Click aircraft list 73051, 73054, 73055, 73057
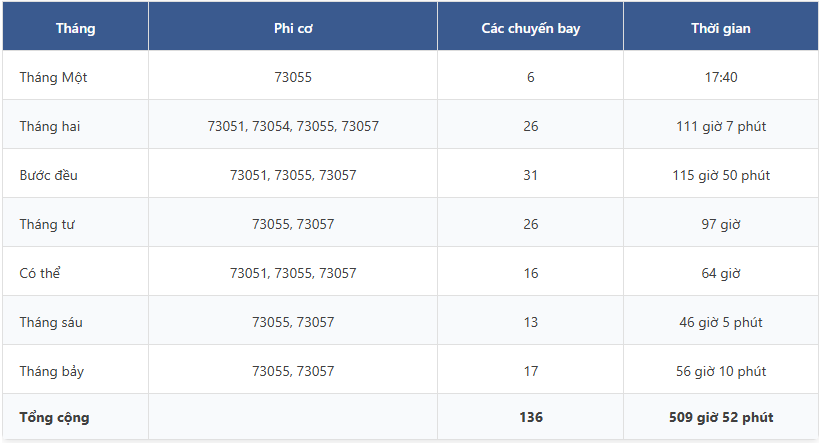Screen dimensions: 821x443 (x=293, y=126)
